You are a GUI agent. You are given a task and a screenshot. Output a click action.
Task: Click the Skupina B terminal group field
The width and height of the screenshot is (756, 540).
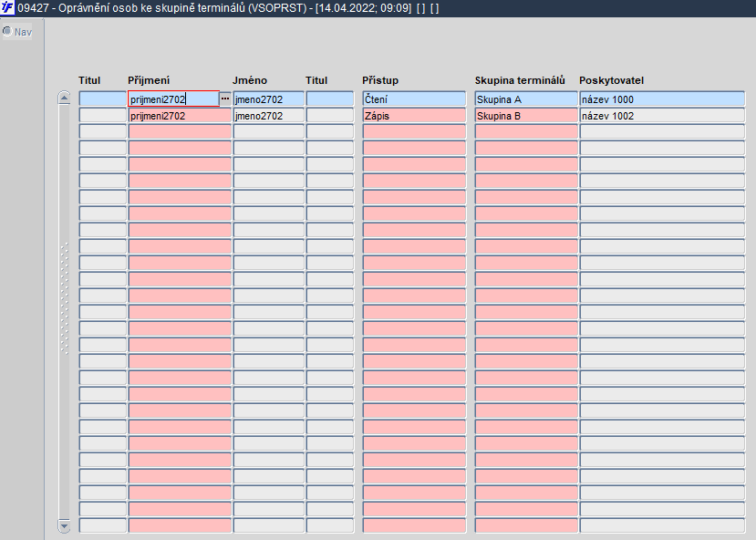click(x=526, y=115)
